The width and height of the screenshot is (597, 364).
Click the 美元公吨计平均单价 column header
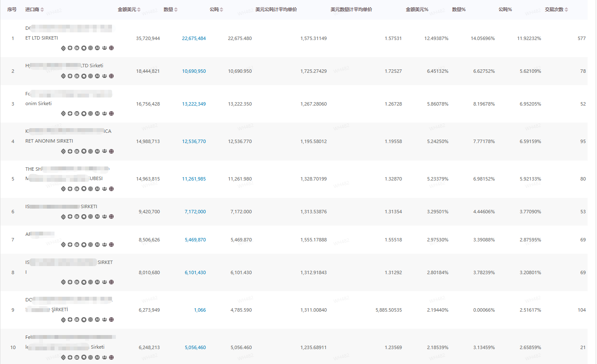(x=276, y=9)
